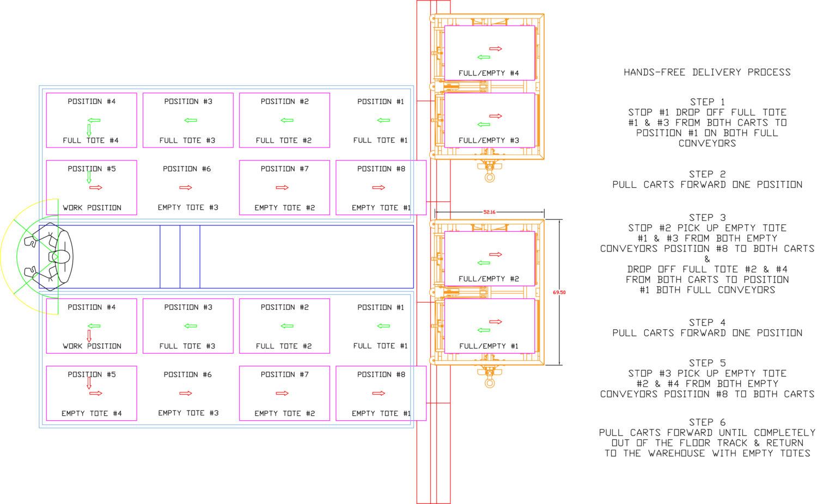Pick the tow hitch ring below FULL/EMPTY #3 cart
The image size is (817, 504).
click(x=490, y=177)
